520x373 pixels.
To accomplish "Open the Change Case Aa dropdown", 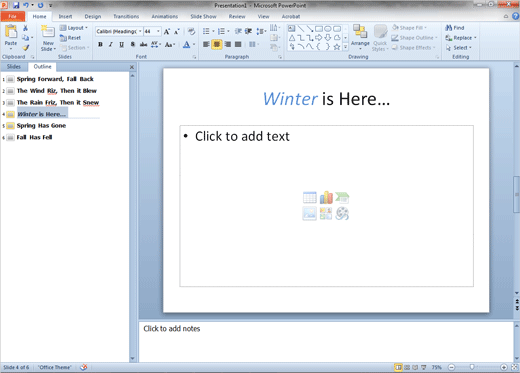I will tap(170, 44).
